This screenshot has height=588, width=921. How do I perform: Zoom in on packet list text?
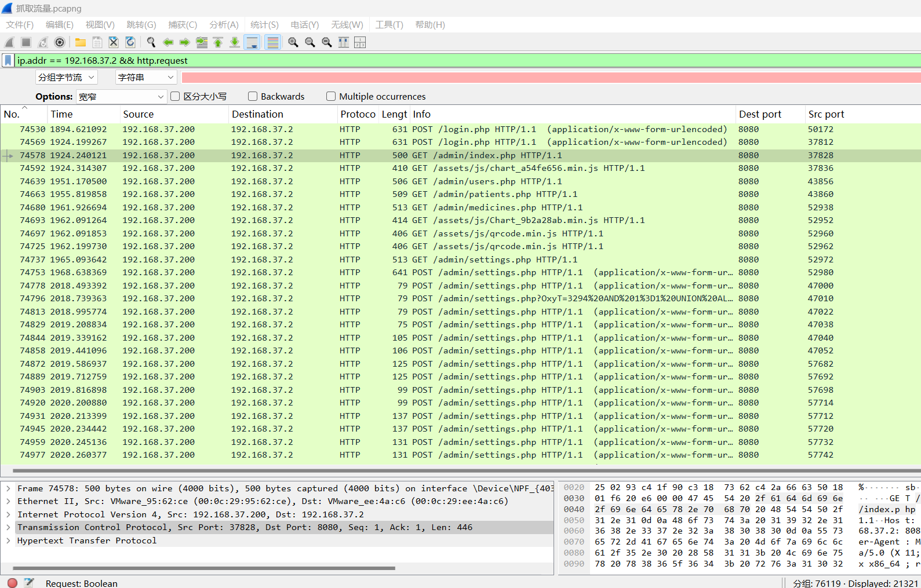click(293, 42)
